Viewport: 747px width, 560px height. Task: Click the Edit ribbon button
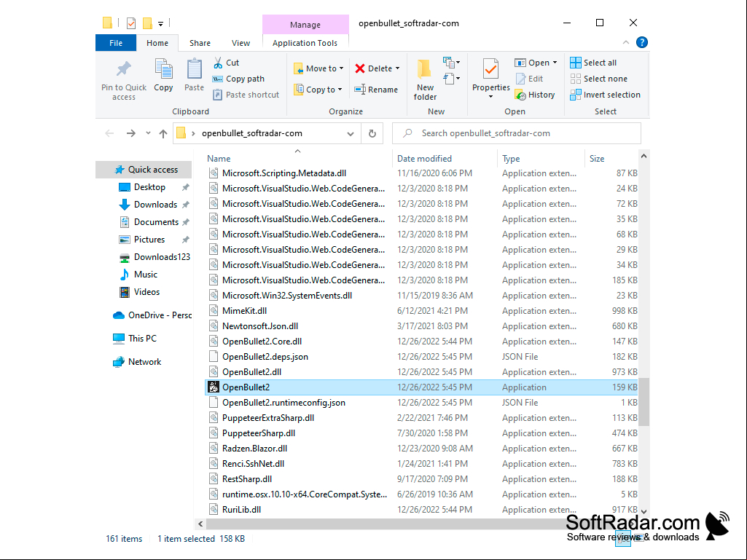pos(530,79)
